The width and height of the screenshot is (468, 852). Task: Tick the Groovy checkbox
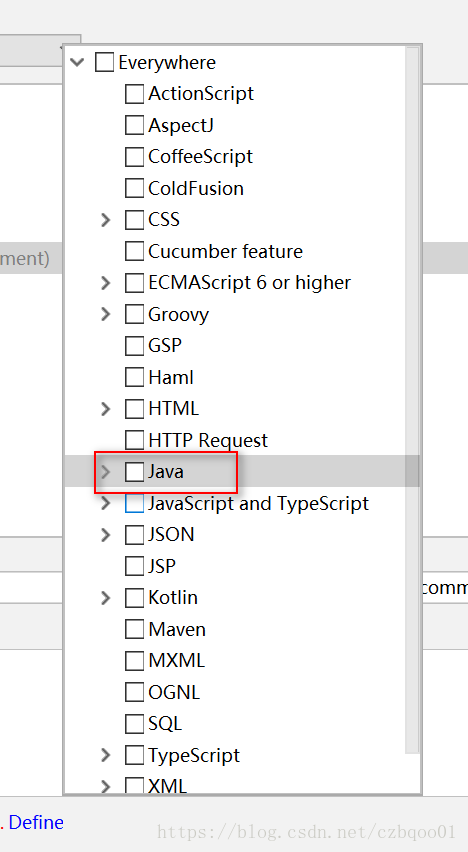pos(134,314)
